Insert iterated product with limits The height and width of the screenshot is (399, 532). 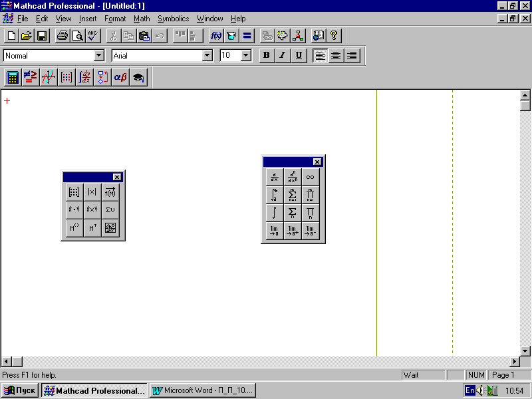point(311,195)
